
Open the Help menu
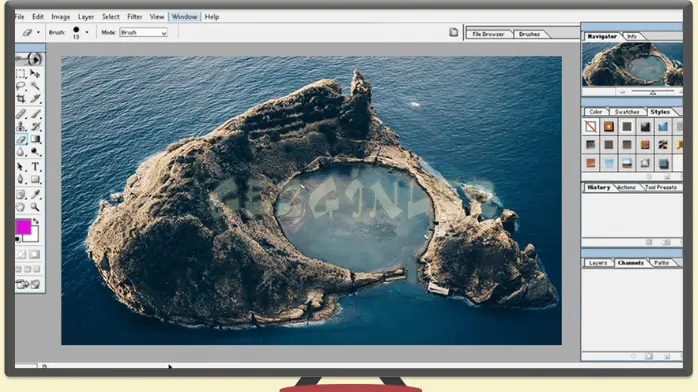point(212,16)
